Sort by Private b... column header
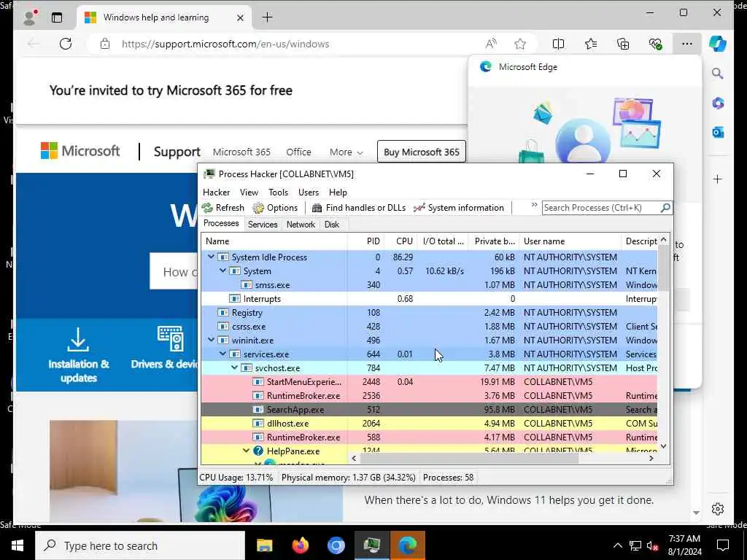 tap(494, 241)
